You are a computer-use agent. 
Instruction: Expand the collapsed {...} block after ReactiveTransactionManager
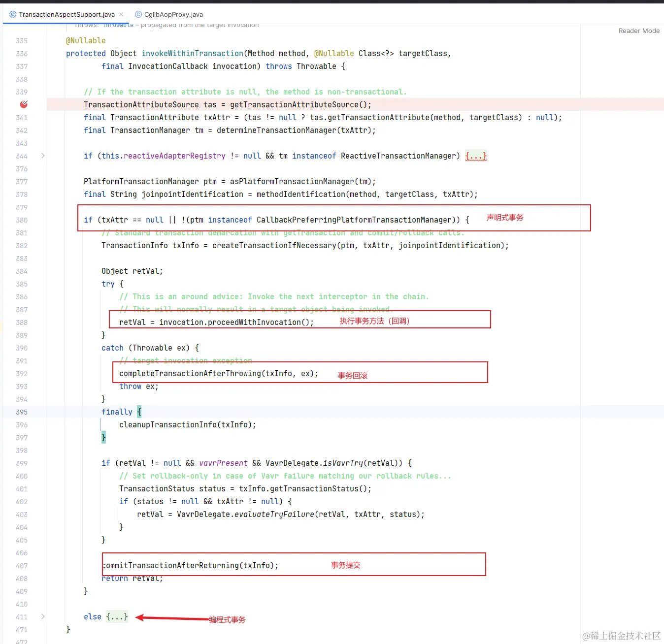476,156
